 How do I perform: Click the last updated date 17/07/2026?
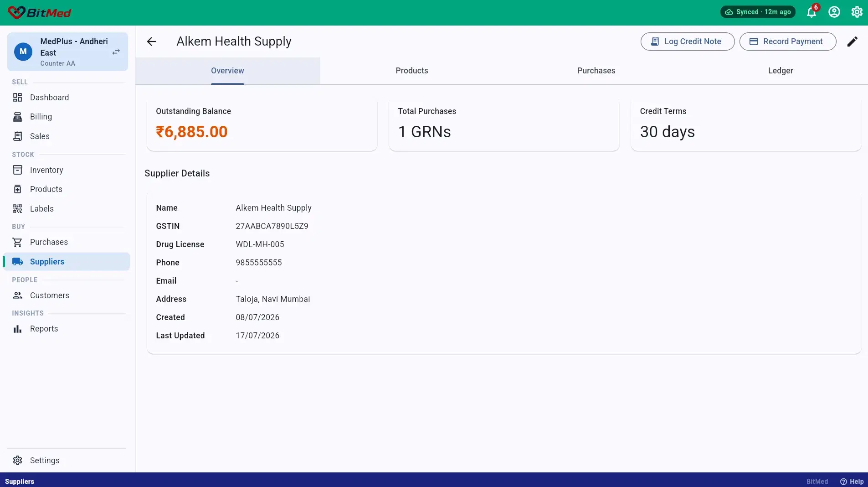(257, 336)
